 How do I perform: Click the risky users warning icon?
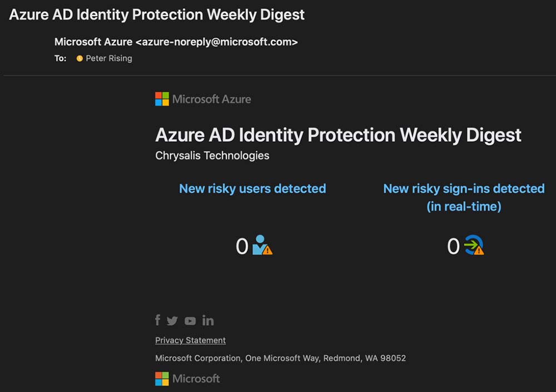pos(262,245)
